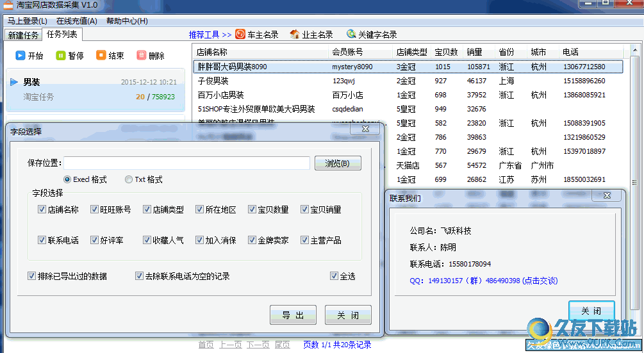Toggle the 旺旺账号 field checkbox

[94, 209]
